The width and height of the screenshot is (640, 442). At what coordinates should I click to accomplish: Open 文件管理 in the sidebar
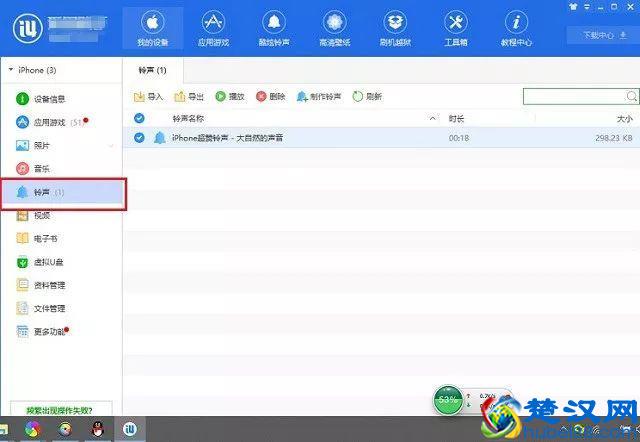click(x=61, y=308)
